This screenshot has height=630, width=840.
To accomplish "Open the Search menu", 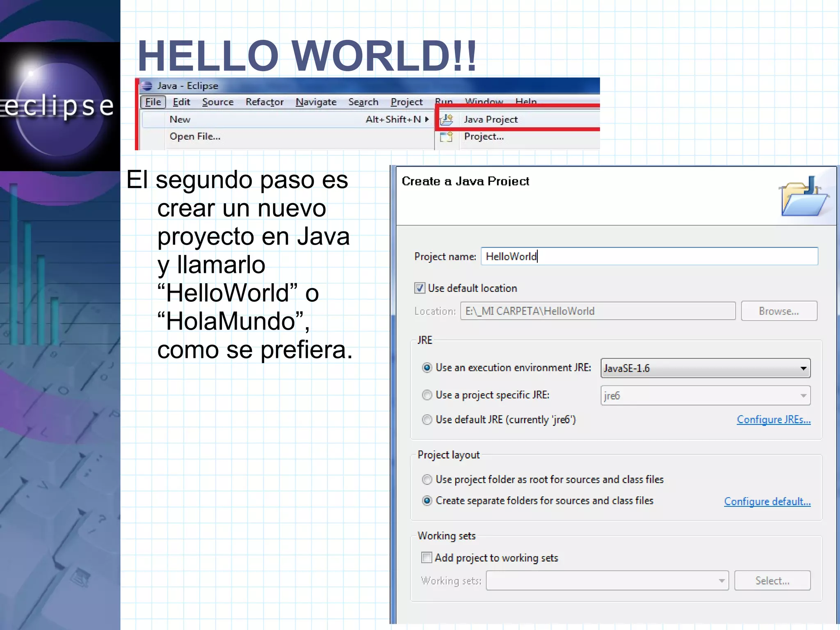I will [363, 102].
